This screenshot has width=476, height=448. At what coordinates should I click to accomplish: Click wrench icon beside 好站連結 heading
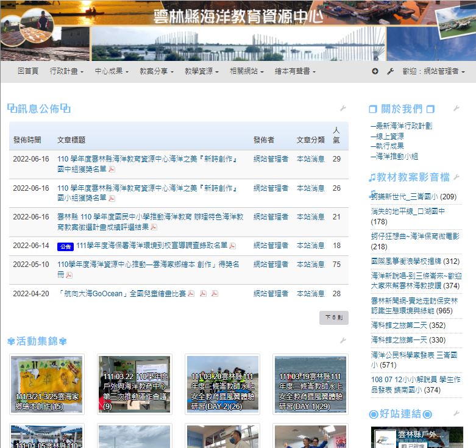pos(456,413)
